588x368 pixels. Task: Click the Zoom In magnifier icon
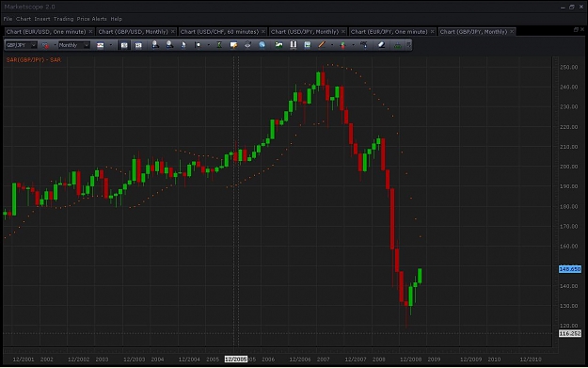point(155,44)
